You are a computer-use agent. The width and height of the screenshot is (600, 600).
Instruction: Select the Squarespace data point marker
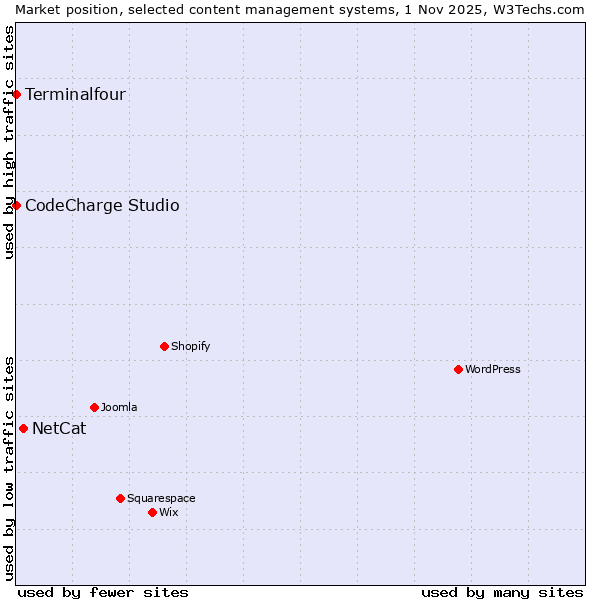click(120, 499)
